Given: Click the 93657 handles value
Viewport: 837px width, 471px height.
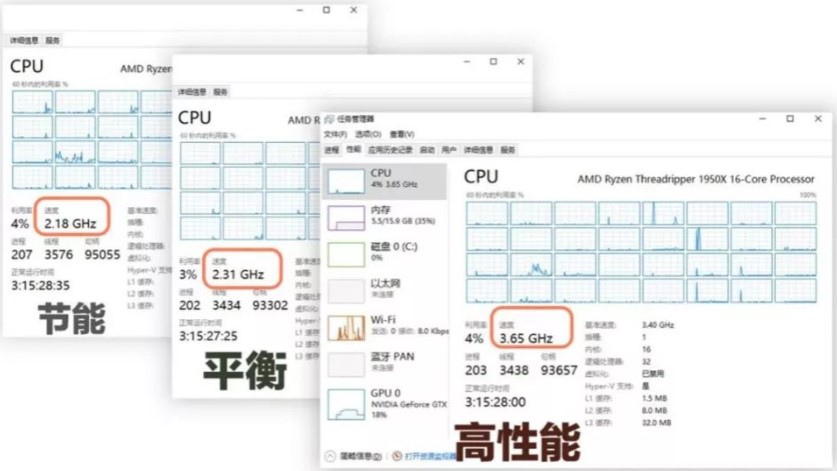Looking at the screenshot, I should tap(559, 370).
